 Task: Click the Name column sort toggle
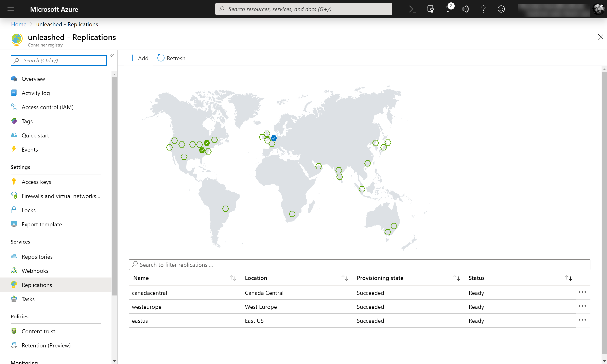click(232, 278)
